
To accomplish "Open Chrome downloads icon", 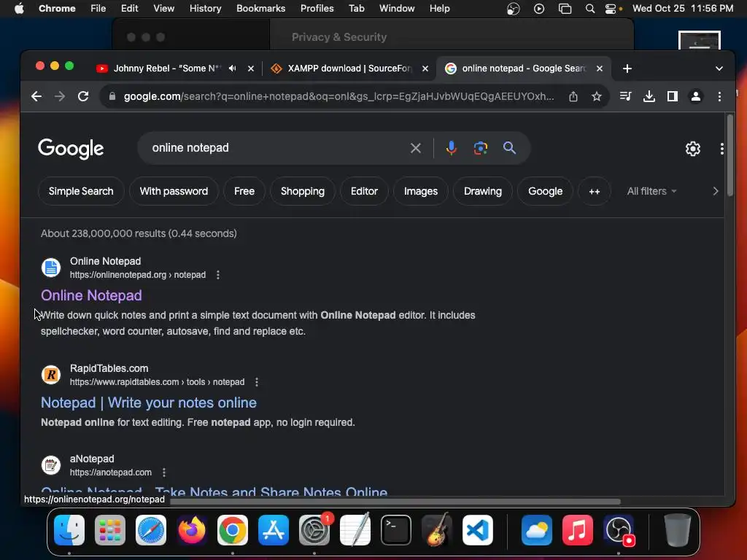I will (x=649, y=97).
